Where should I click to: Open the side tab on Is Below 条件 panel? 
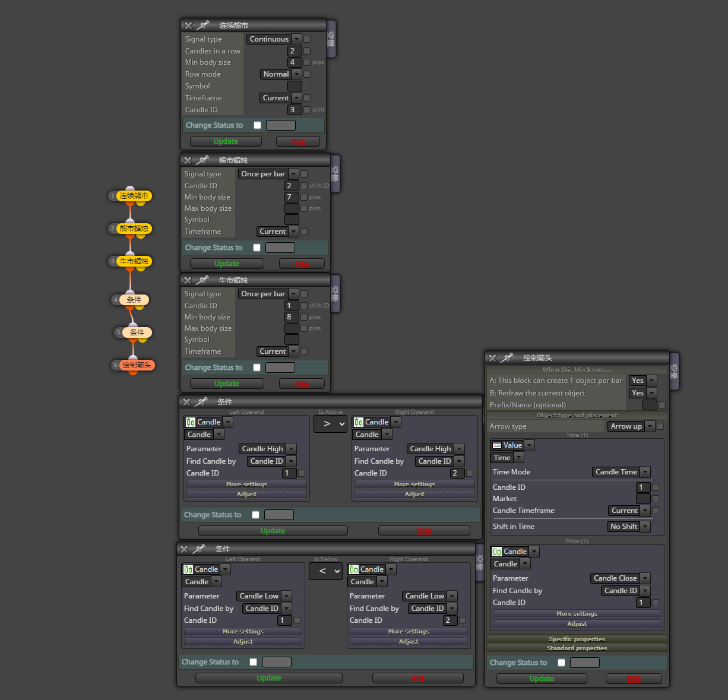tap(480, 562)
